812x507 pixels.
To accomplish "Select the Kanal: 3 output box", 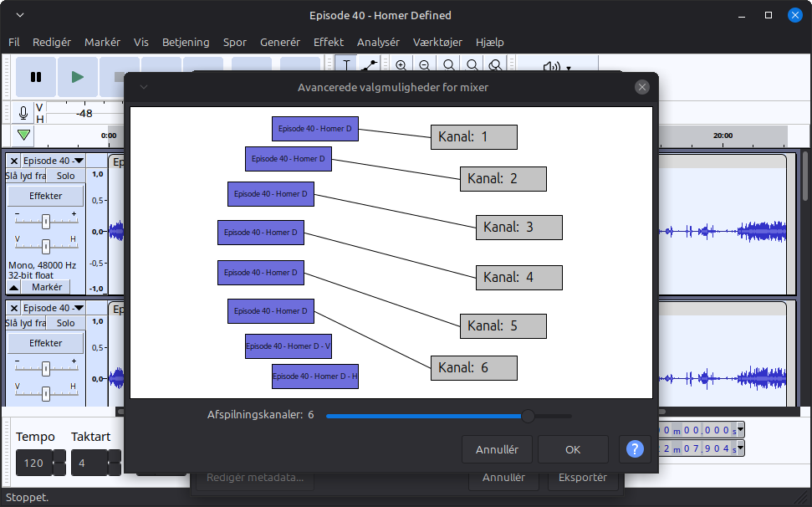I will pos(518,227).
